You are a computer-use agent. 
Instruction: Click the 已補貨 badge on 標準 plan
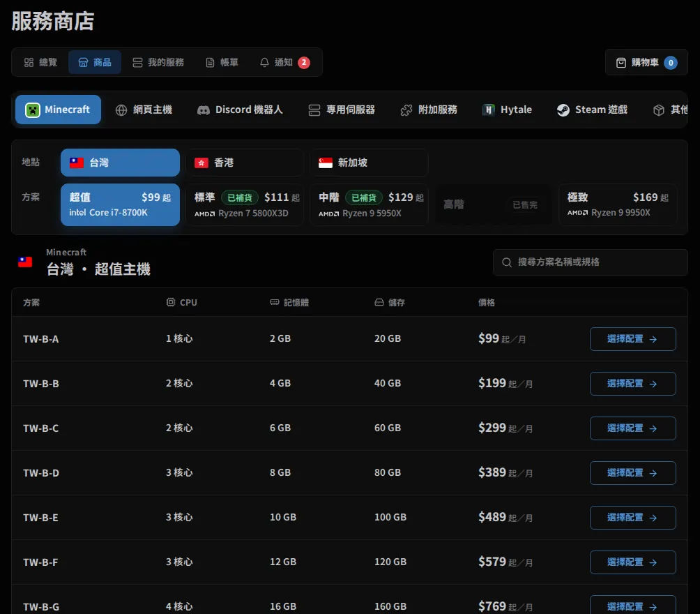240,197
